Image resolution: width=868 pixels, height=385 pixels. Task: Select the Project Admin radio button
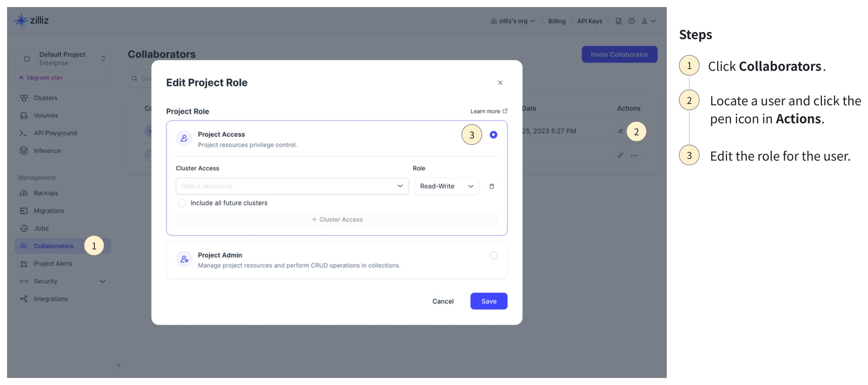493,255
